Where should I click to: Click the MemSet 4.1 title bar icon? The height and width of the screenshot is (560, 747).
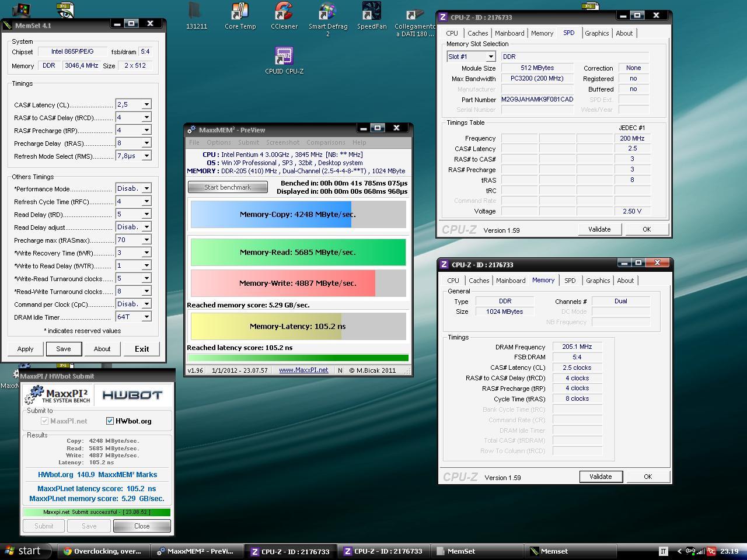click(8, 25)
